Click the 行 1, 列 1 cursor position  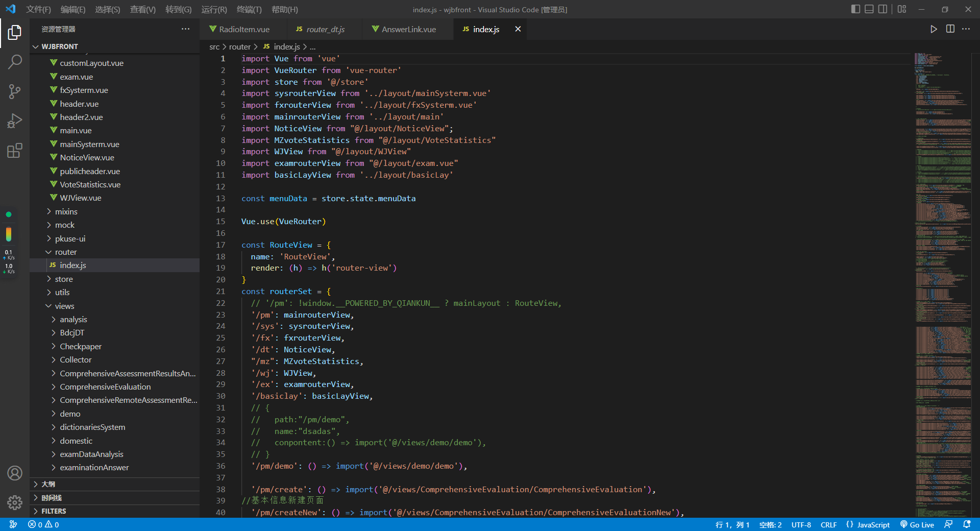[x=732, y=525]
